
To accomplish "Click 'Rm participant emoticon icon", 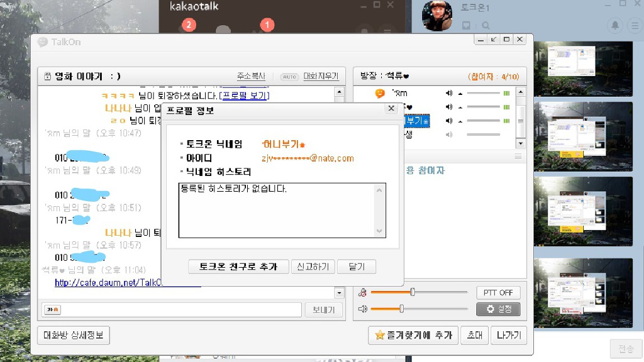I will tap(380, 94).
